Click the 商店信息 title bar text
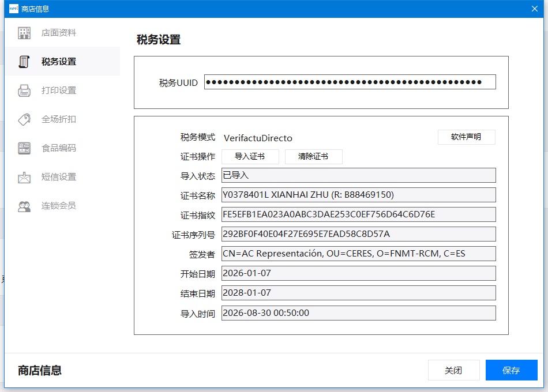Screen dimensions: 548x392 point(35,9)
